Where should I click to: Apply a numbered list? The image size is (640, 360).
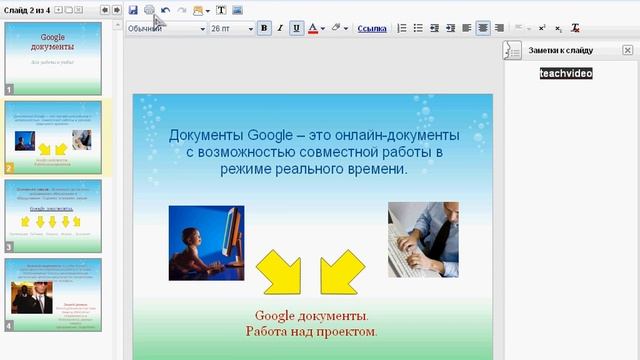point(402,28)
